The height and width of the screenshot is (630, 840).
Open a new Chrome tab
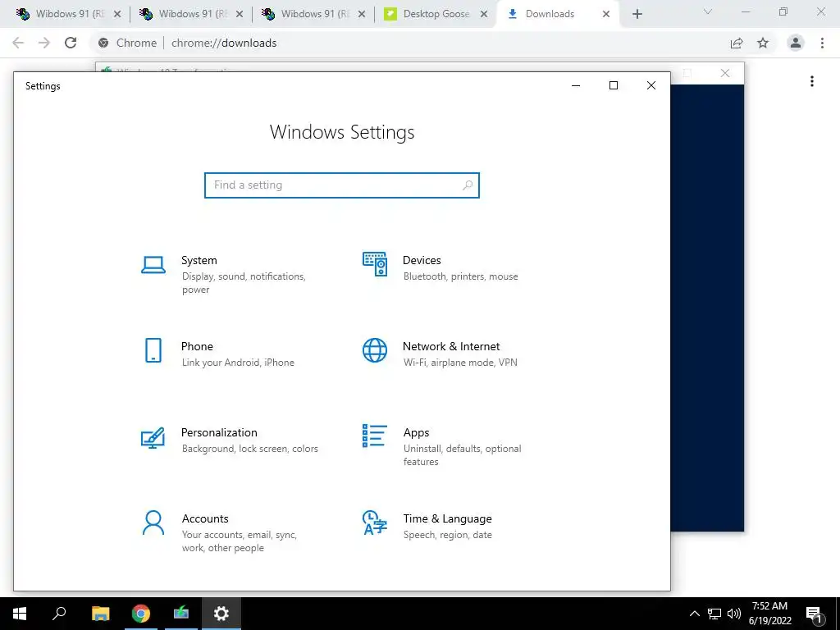point(637,14)
